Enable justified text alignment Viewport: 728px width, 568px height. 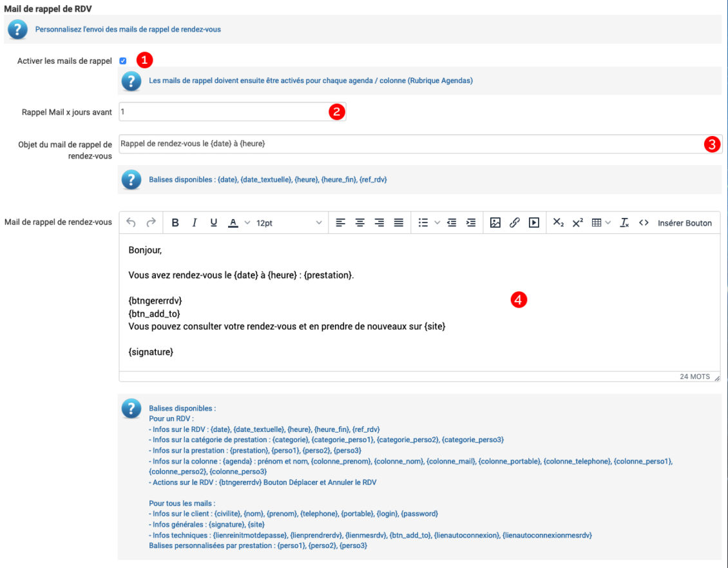click(399, 222)
